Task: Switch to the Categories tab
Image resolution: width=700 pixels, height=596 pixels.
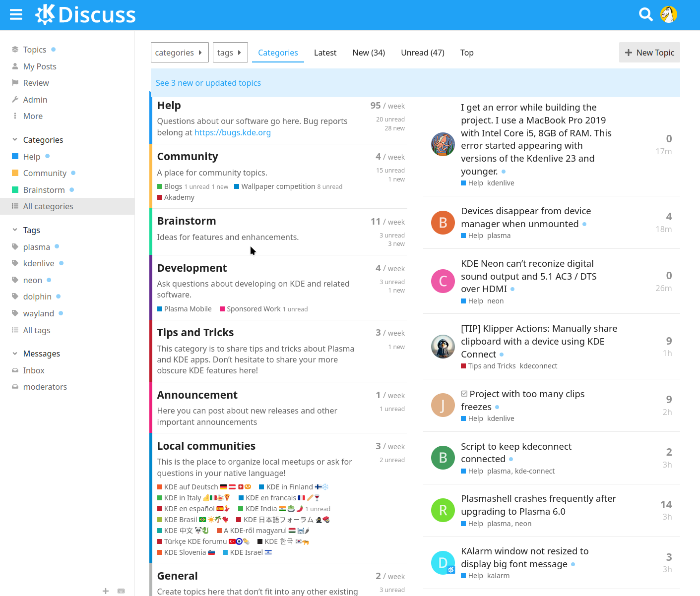Action: [x=278, y=53]
